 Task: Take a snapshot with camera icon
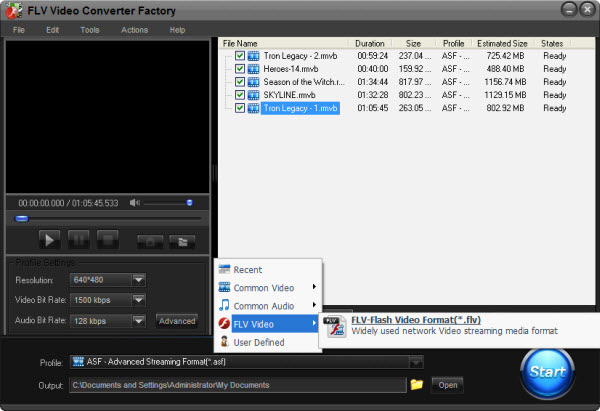150,242
